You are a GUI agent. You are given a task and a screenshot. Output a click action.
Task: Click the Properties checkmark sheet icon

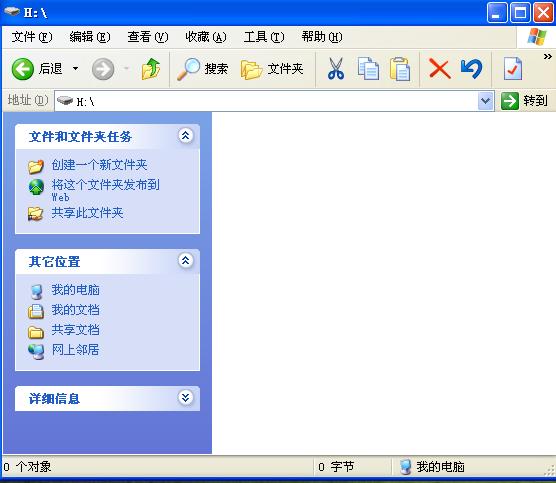point(512,69)
